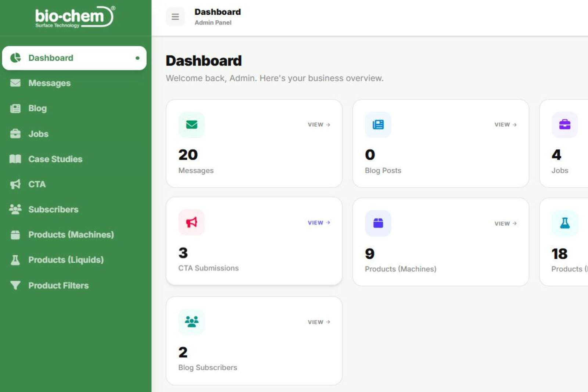Image resolution: width=588 pixels, height=392 pixels.
Task: Click the "CTA Submissions" card label
Action: coord(208,268)
